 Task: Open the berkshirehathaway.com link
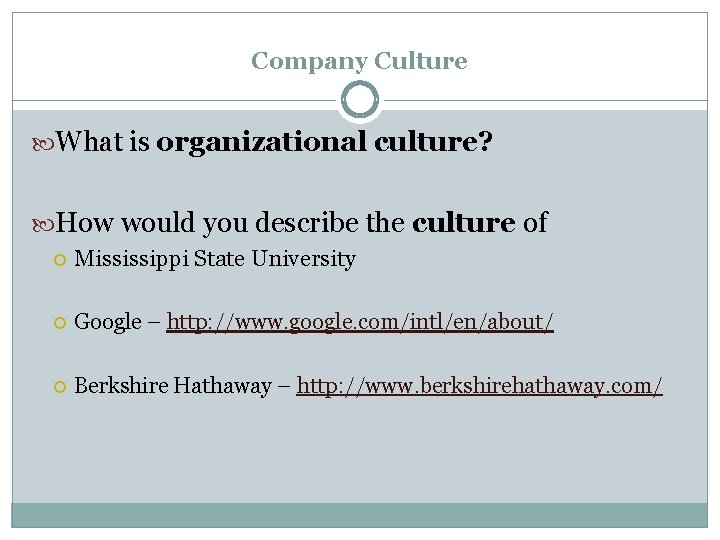point(479,386)
